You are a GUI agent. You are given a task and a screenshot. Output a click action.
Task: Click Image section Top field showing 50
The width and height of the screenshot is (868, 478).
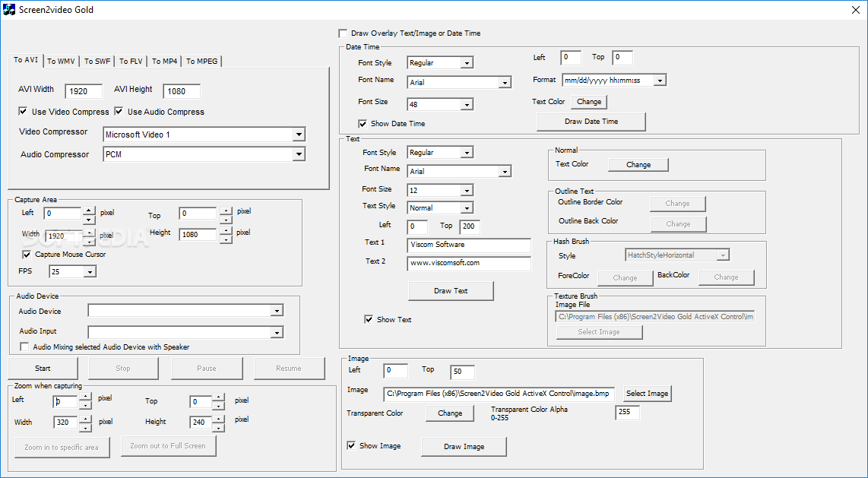coord(462,372)
